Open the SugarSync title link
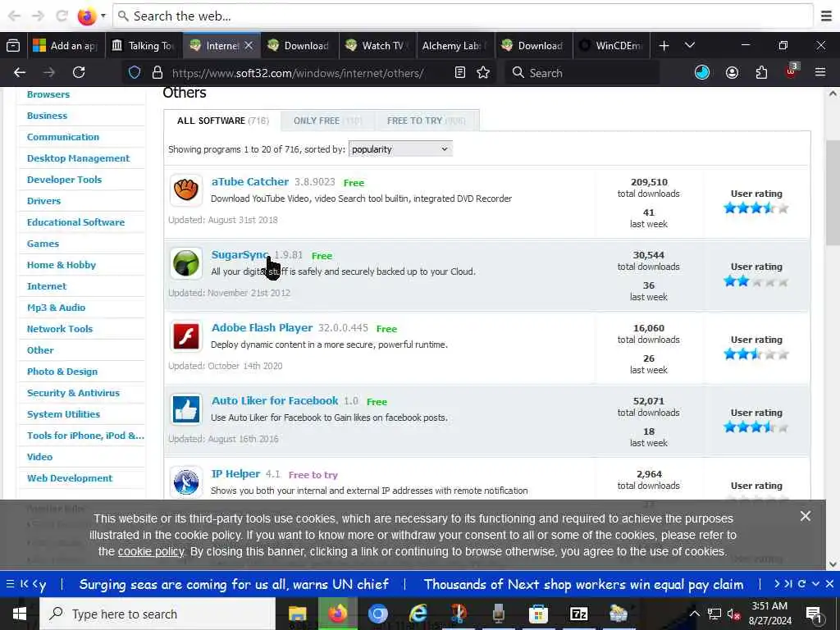 (240, 255)
